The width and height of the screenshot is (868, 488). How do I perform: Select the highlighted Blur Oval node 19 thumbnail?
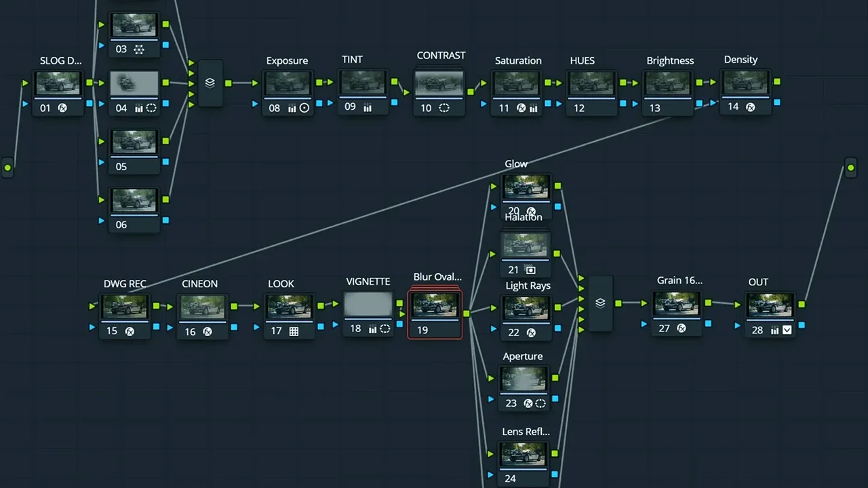tap(435, 305)
